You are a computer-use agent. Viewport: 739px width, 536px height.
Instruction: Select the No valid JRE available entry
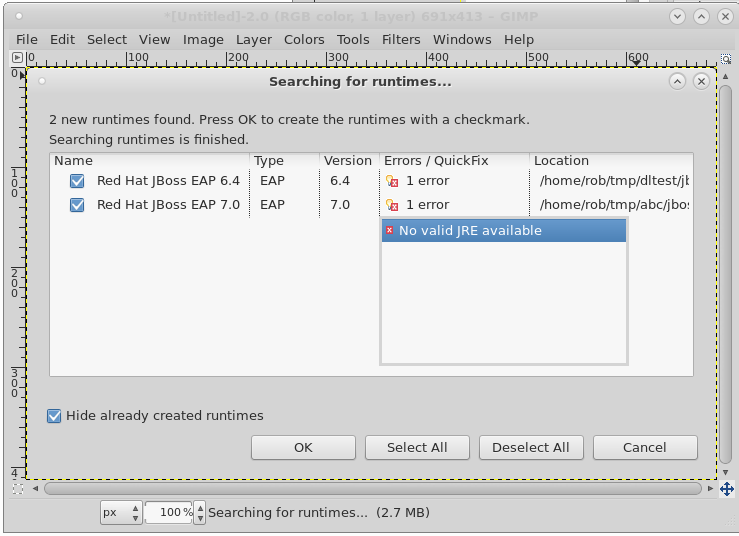[x=503, y=231]
